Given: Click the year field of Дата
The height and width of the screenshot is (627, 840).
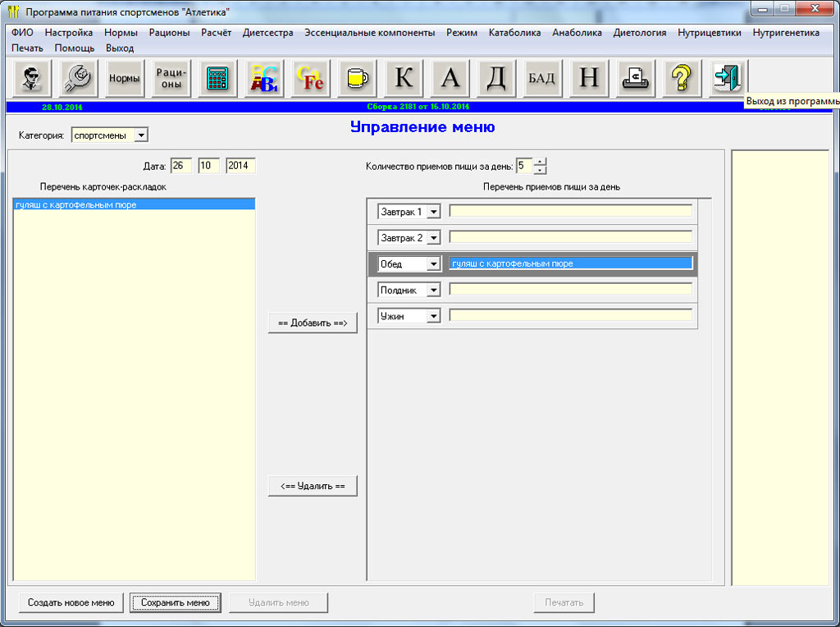Looking at the screenshot, I should [240, 166].
